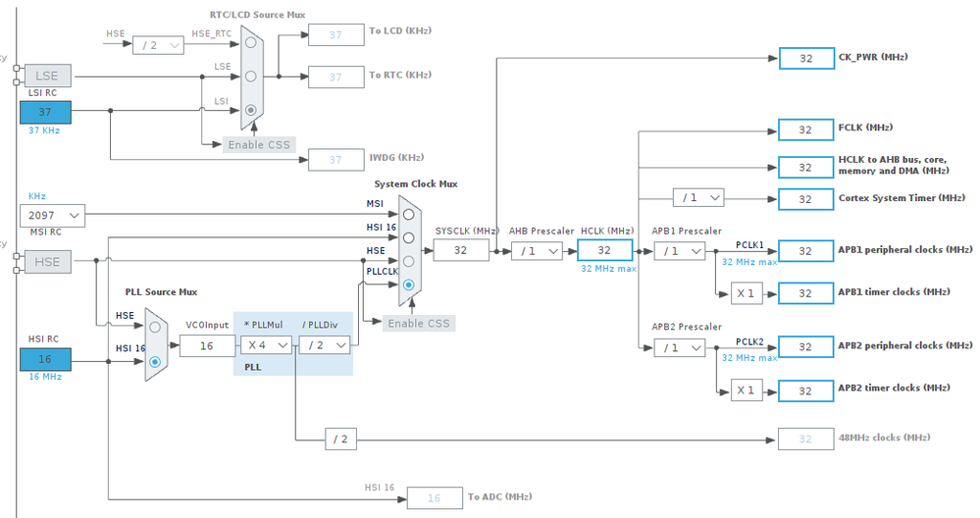The width and height of the screenshot is (980, 518).
Task: Click the VCOInput 16 field
Action: click(207, 345)
